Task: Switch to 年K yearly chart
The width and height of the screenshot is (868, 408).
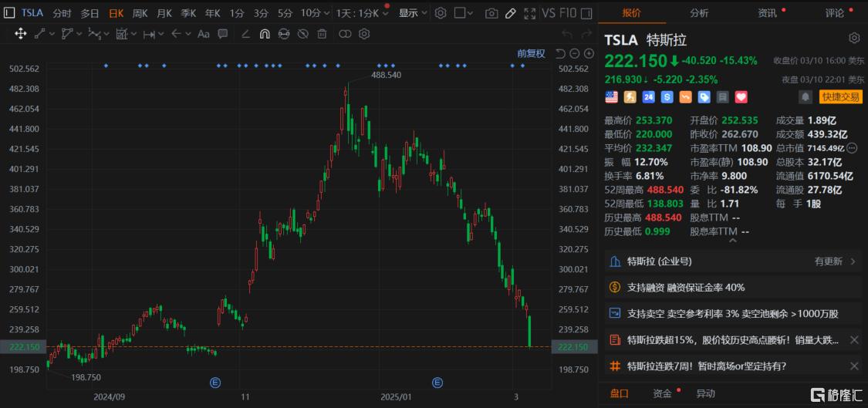Action: click(x=213, y=13)
